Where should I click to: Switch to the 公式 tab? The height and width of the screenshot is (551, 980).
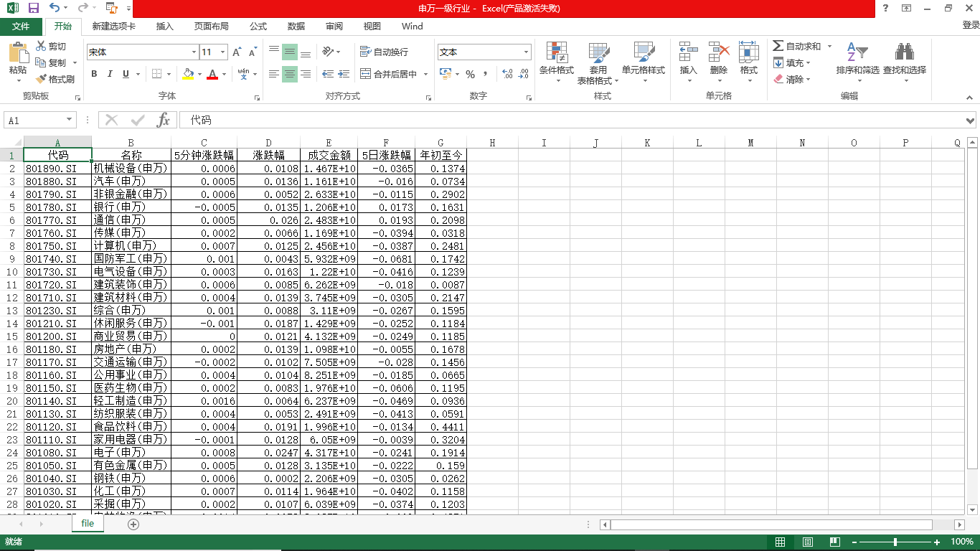pos(258,27)
